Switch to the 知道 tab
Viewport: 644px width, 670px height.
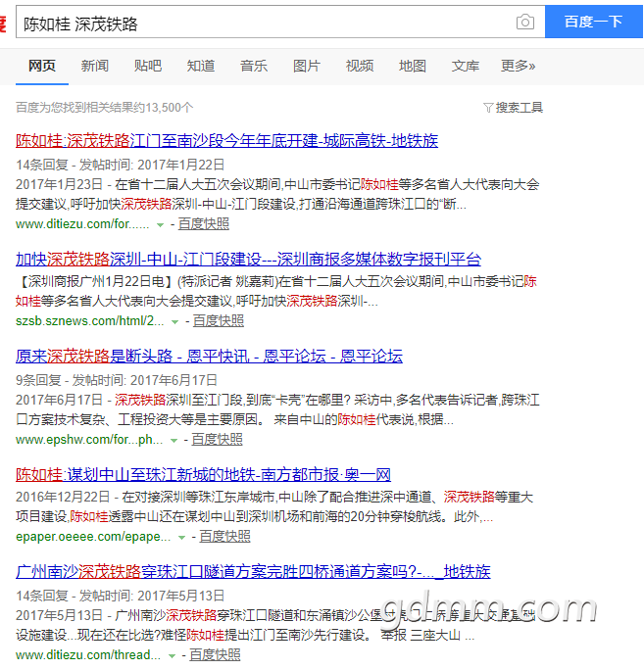click(x=201, y=66)
